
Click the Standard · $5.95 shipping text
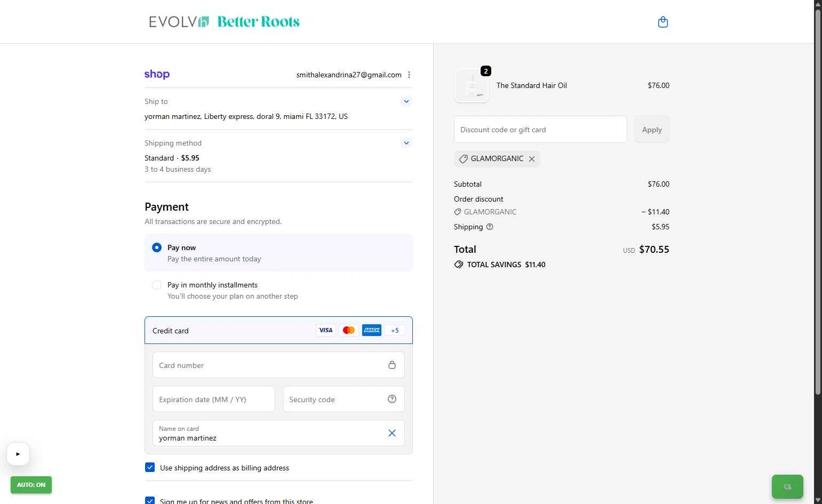coord(172,158)
